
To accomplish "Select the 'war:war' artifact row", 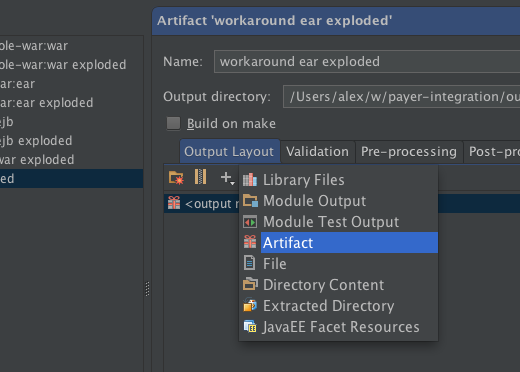I will pos(72,46).
